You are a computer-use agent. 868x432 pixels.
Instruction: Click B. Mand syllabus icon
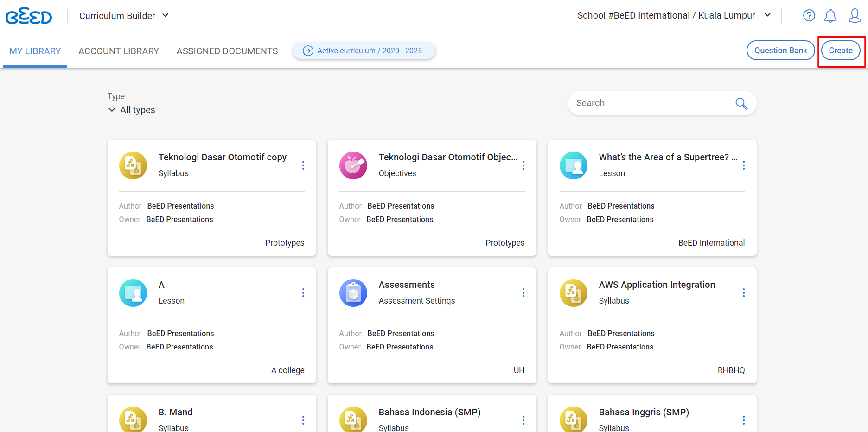tap(133, 419)
